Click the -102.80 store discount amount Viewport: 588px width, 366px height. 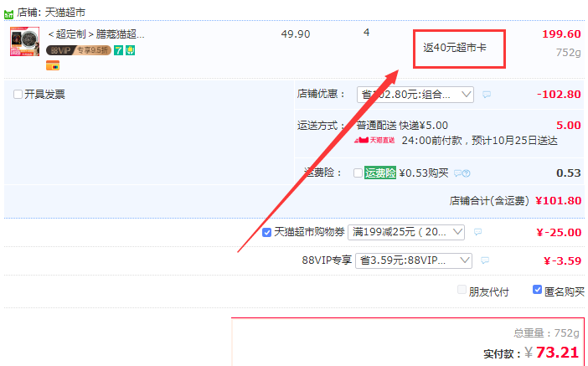[x=559, y=94]
